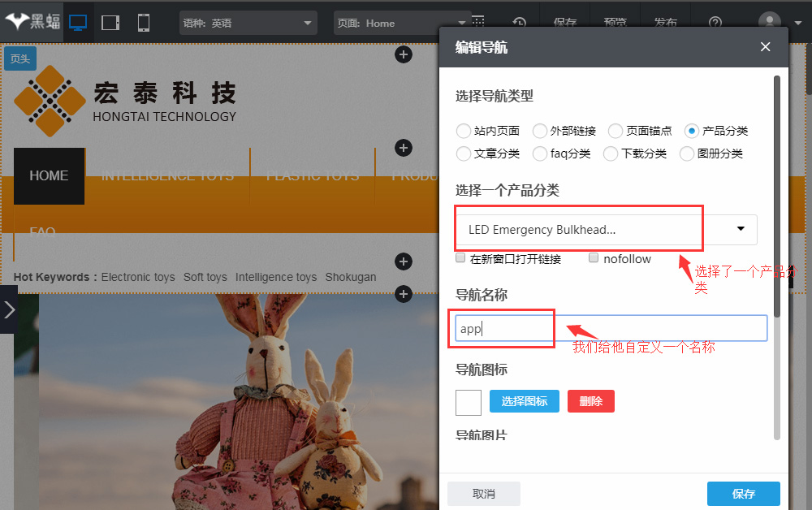Expand the left side panel arrow

pyautogui.click(x=9, y=309)
